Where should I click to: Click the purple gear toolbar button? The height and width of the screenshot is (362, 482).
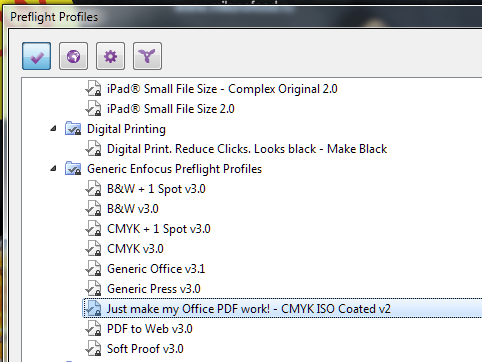(111, 56)
